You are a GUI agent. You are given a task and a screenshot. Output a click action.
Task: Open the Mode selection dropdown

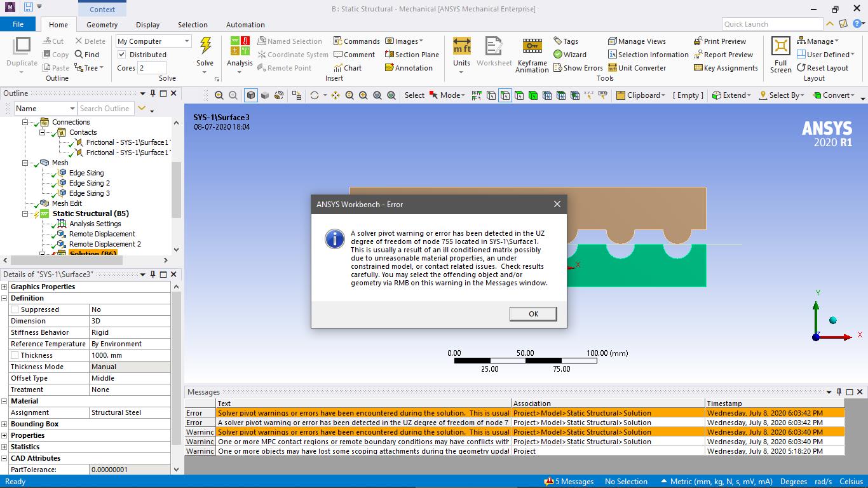447,95
